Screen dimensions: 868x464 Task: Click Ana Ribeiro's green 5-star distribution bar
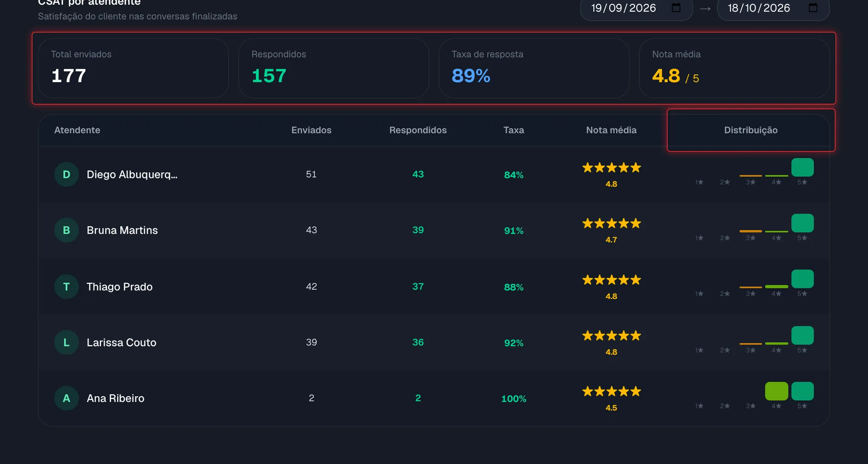pyautogui.click(x=802, y=391)
